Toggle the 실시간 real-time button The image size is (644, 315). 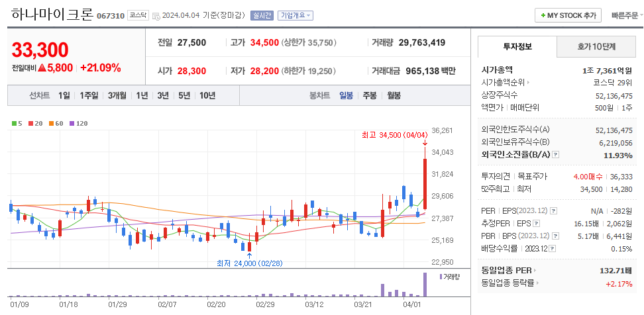click(262, 16)
